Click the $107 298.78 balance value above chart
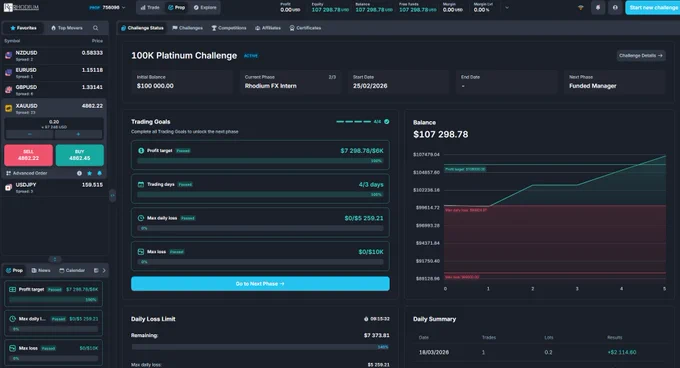 [441, 134]
